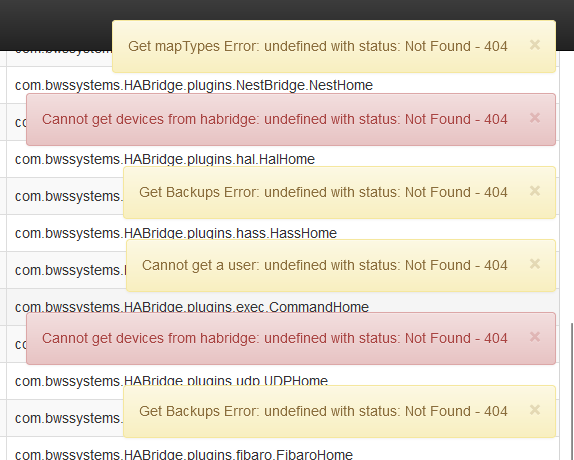The height and width of the screenshot is (460, 574).
Task: Click the red habridge alert text below CommandHome
Action: 275,338
